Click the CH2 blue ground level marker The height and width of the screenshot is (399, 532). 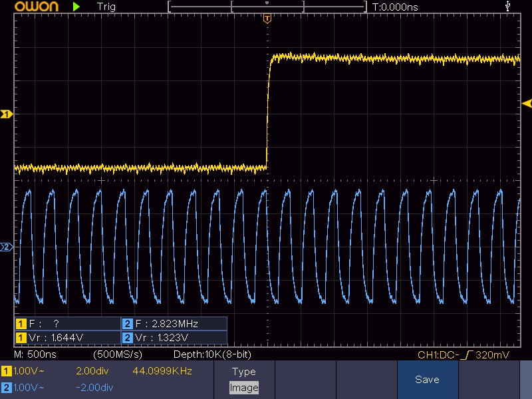(x=7, y=247)
